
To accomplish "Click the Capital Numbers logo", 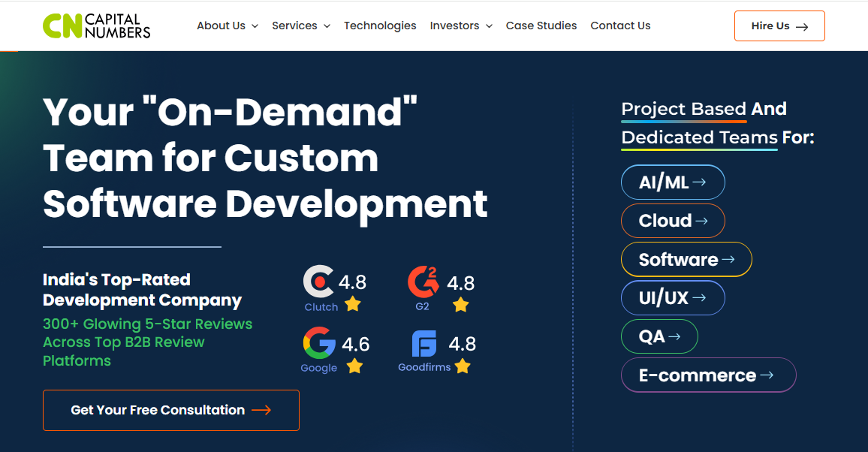I will coord(97,26).
